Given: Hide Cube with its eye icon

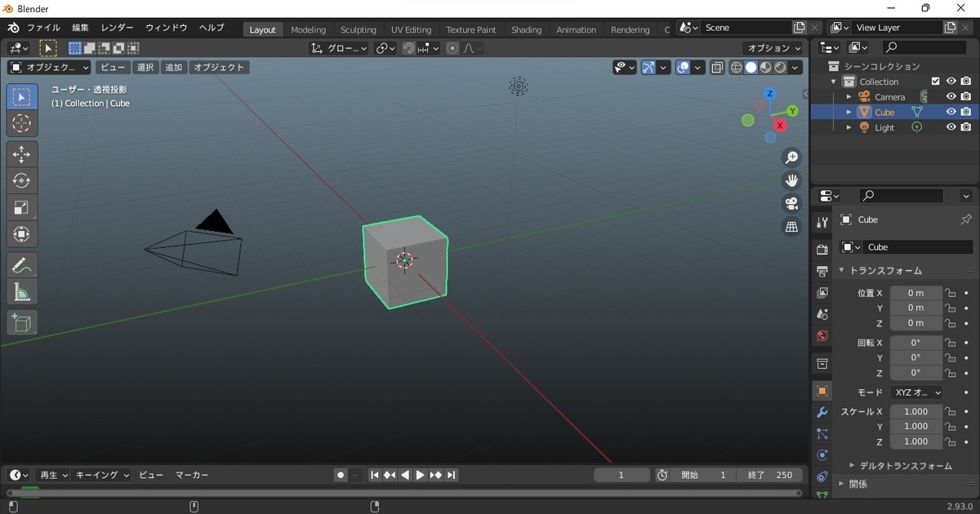Looking at the screenshot, I should [951, 112].
